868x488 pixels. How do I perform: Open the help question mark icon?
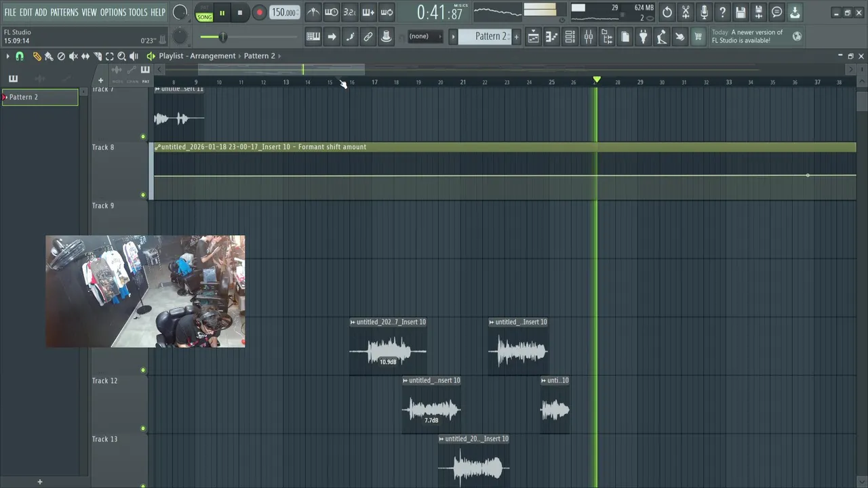(722, 12)
